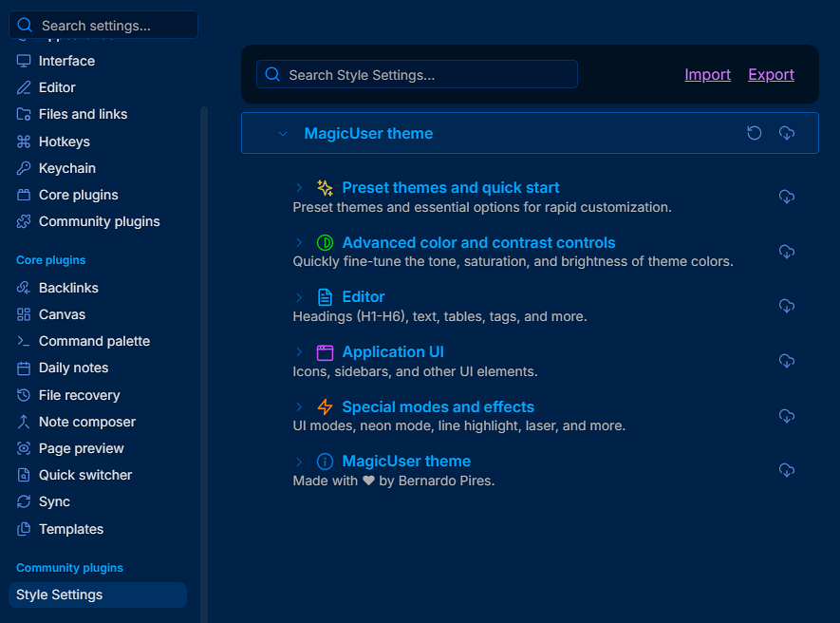Click the Search settings field in sidebar
This screenshot has width=840, height=623.
pos(103,26)
